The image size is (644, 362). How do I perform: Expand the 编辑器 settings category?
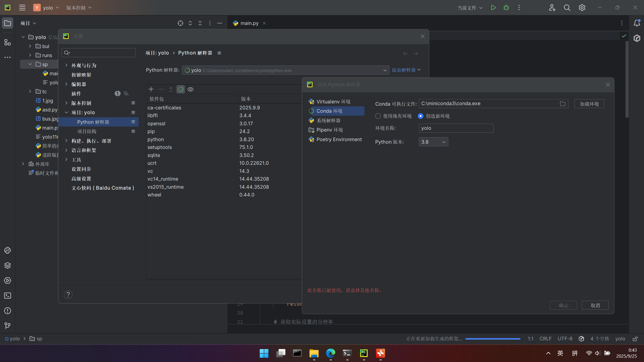[66, 84]
